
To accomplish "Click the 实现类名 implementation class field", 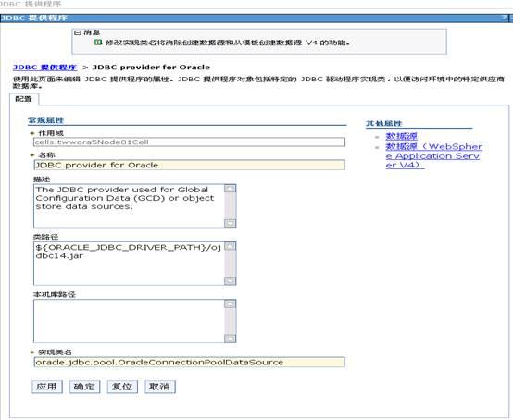I will [189, 362].
